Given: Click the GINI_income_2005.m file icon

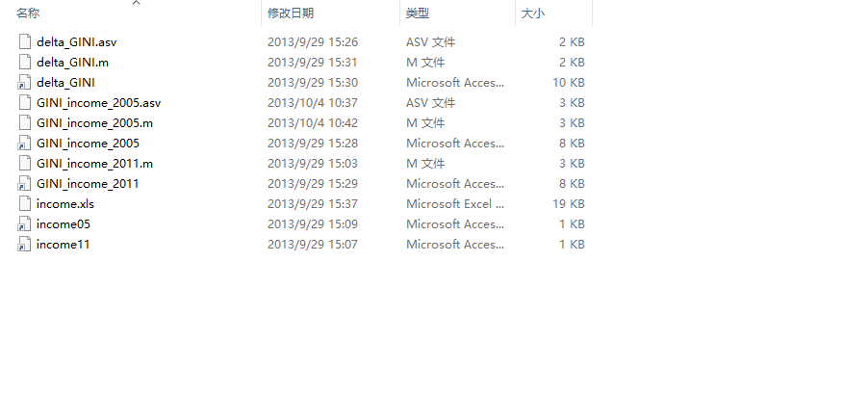Looking at the screenshot, I should (x=25, y=123).
